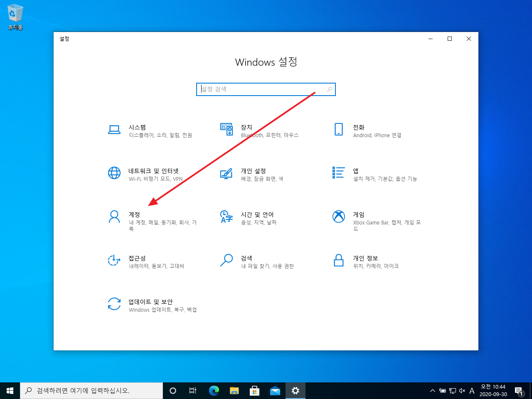The image size is (532, 399).
Task: Click 'Bluetooth, 프린터, 마우스' text
Action: [x=270, y=135]
